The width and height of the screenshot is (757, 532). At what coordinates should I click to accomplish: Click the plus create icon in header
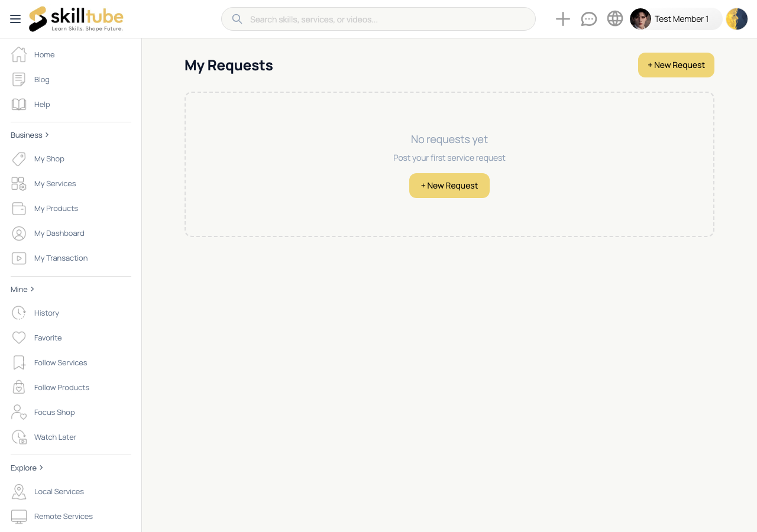tap(563, 19)
